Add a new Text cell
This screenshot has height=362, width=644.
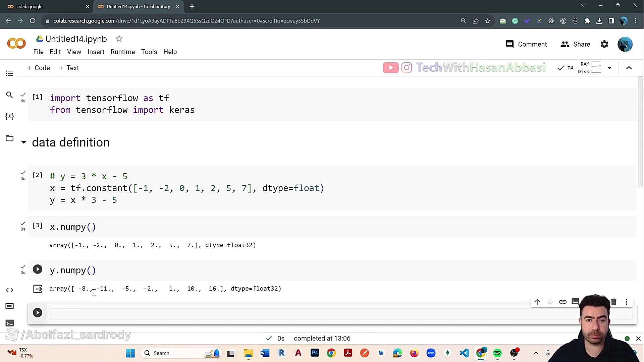[69, 68]
